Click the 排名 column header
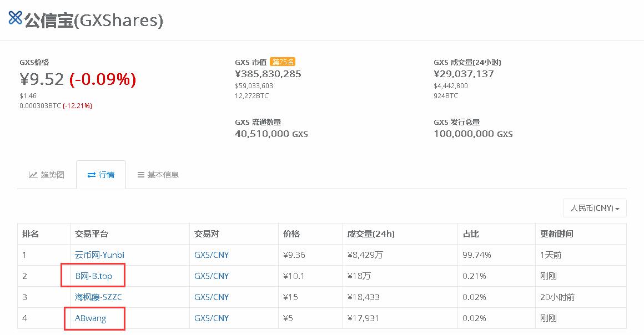644x335 pixels. point(29,234)
